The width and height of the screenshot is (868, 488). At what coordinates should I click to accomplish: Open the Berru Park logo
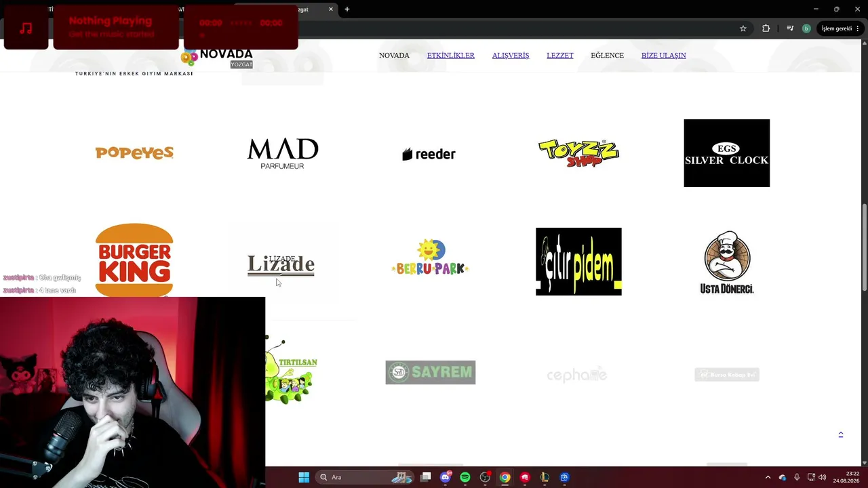[430, 258]
